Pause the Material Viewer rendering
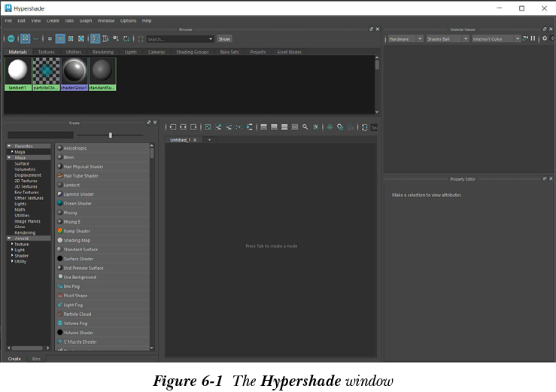Image resolution: width=556 pixels, height=392 pixels. coord(534,38)
